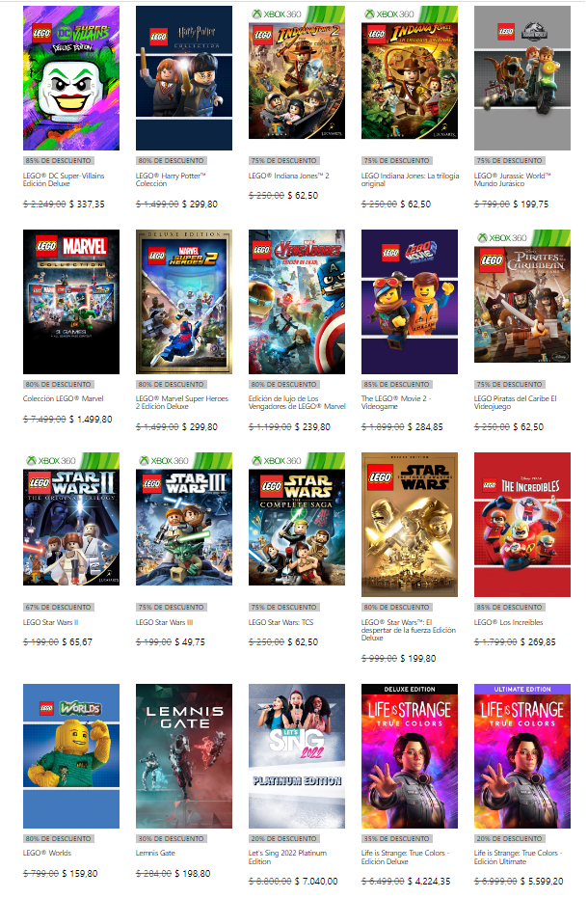Screen dimensions: 588x898
Task: Open the LEGO Marvel Collection cover
Action: tap(71, 302)
